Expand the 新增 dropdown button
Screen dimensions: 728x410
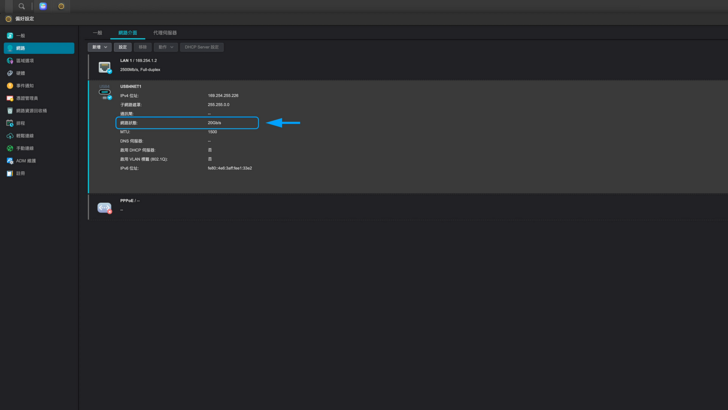(100, 47)
